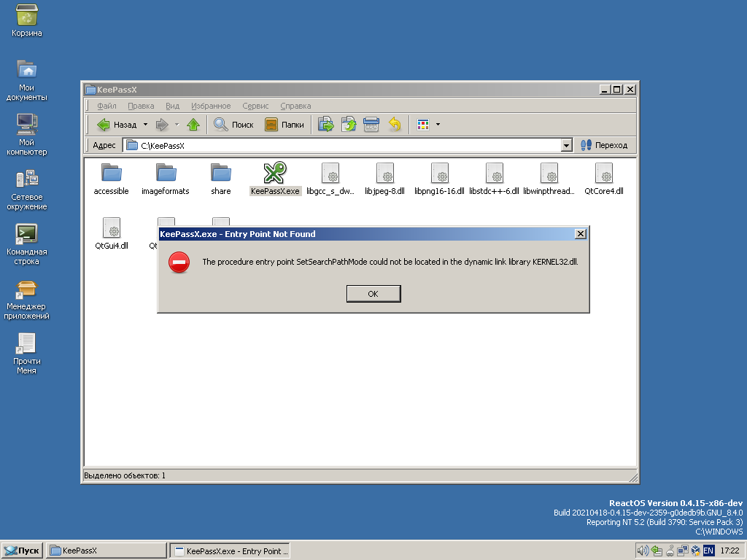Open the Назад history dropdown arrow
Image resolution: width=747 pixels, height=560 pixels.
pos(145,125)
